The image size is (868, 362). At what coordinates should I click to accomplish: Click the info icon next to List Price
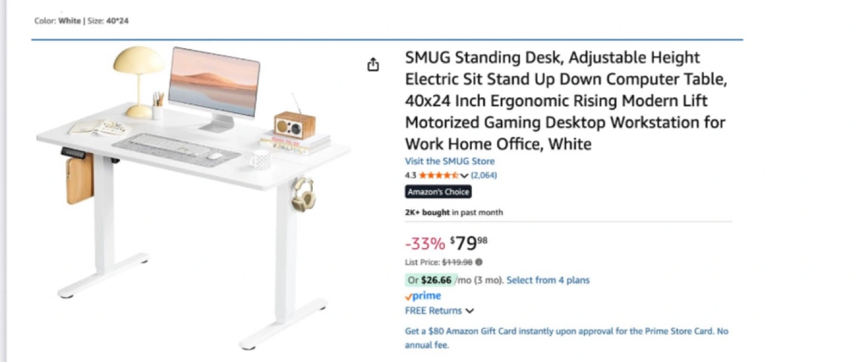pos(479,262)
